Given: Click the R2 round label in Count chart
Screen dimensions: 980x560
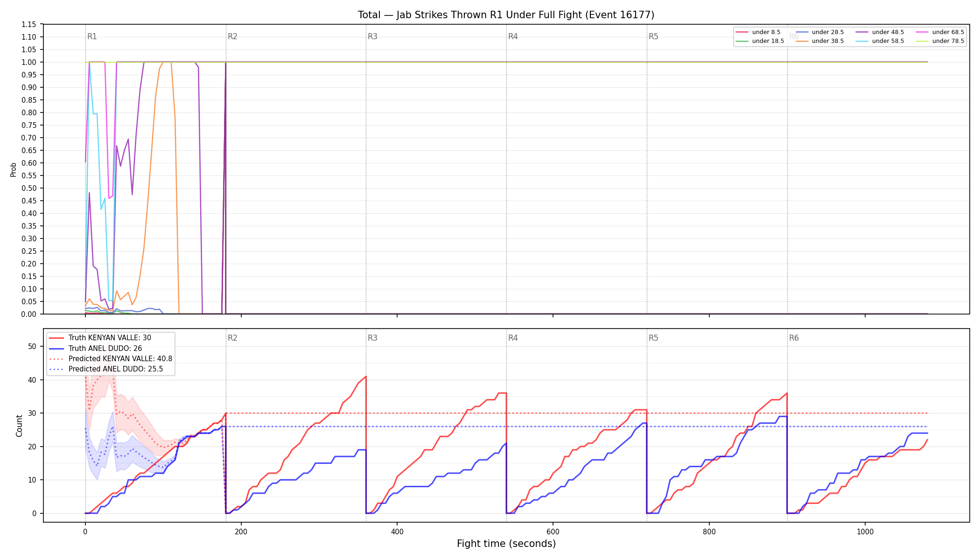Looking at the screenshot, I should (x=232, y=338).
